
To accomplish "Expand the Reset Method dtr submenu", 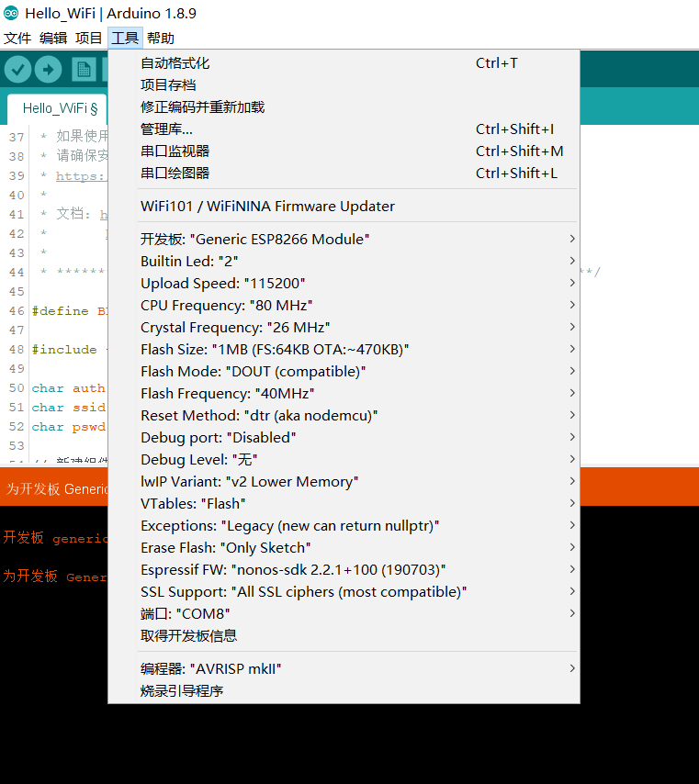I will click(x=344, y=415).
